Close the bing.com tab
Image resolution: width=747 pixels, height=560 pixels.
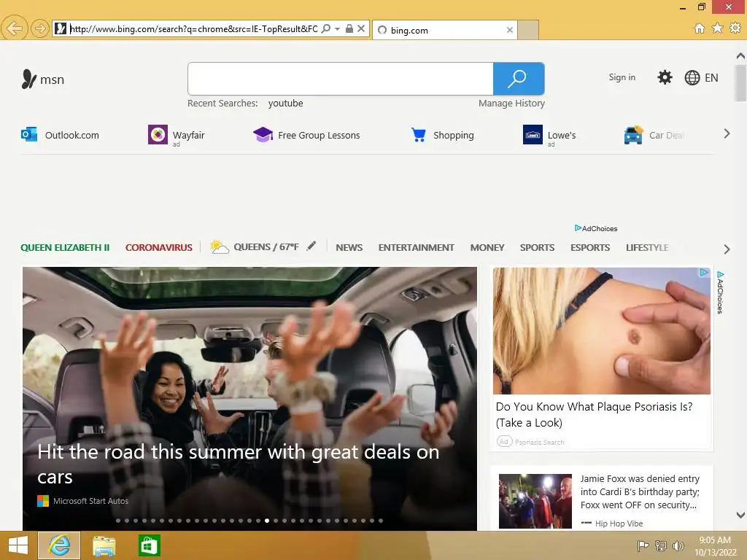pyautogui.click(x=510, y=30)
